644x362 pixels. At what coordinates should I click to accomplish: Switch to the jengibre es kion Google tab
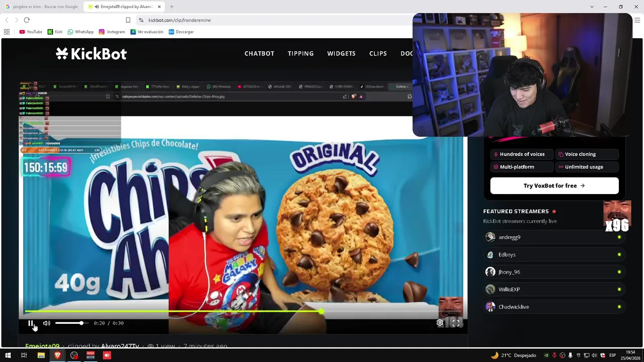(42, 7)
